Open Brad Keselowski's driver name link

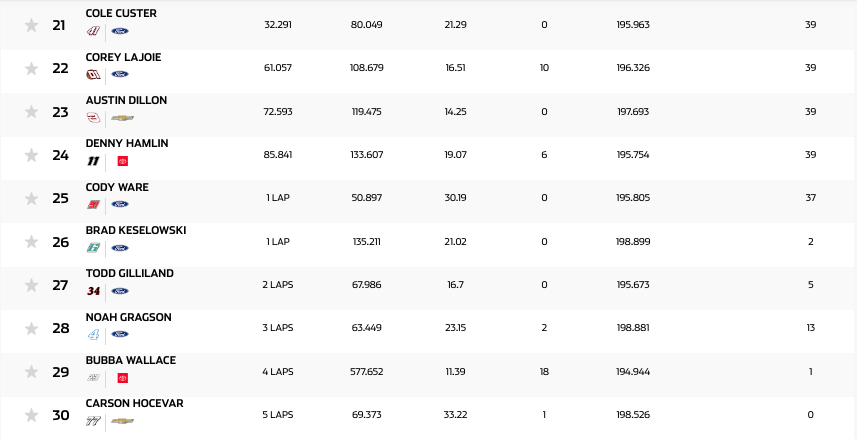click(x=135, y=230)
